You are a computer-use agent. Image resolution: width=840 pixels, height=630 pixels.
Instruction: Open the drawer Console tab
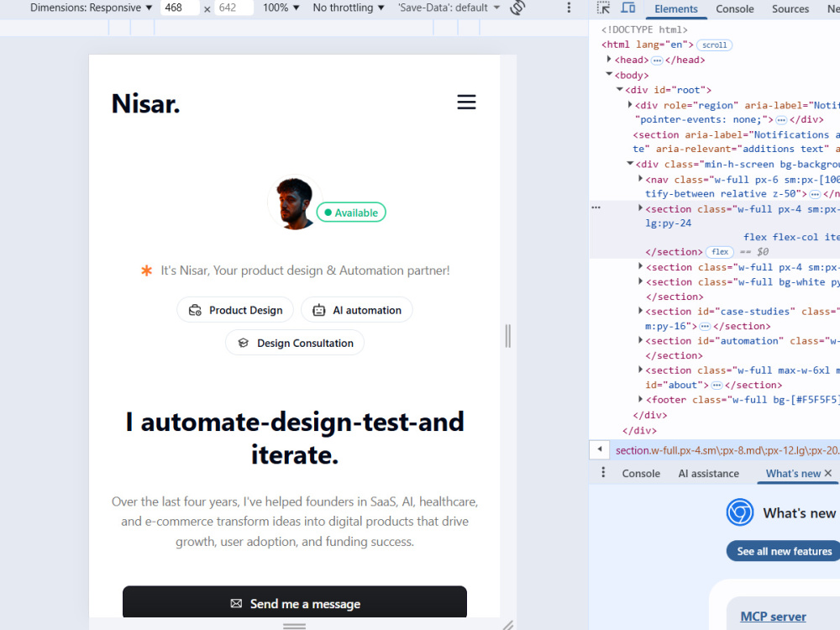click(x=641, y=473)
